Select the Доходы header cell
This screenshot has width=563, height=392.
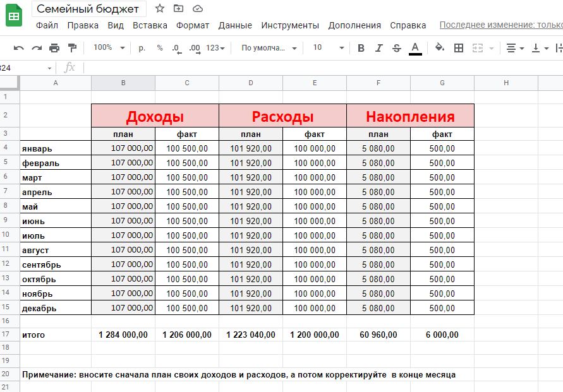click(155, 116)
